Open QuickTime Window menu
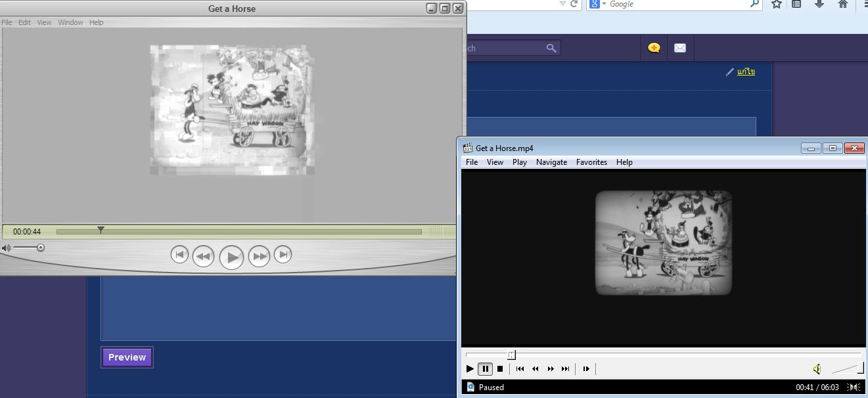 [70, 22]
